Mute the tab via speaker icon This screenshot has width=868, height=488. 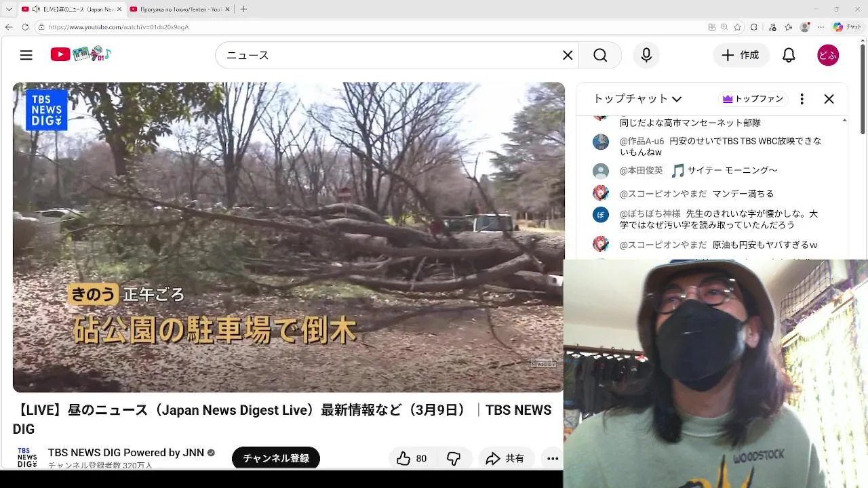tap(36, 9)
